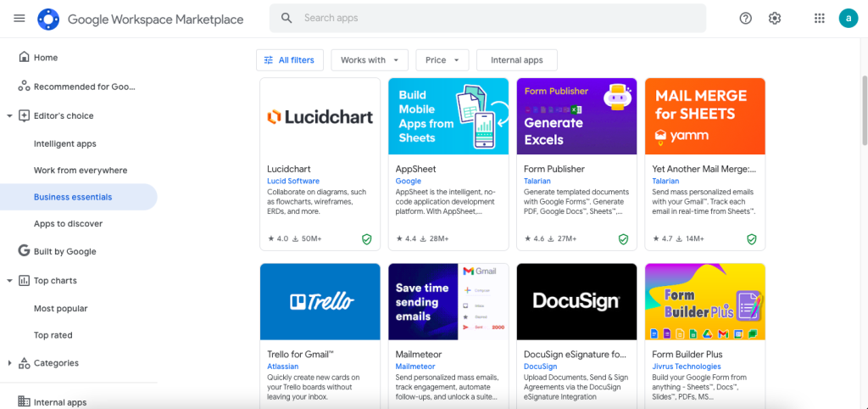Click the Top charts bar chart icon
Screen dimensions: 868x409
pos(24,280)
